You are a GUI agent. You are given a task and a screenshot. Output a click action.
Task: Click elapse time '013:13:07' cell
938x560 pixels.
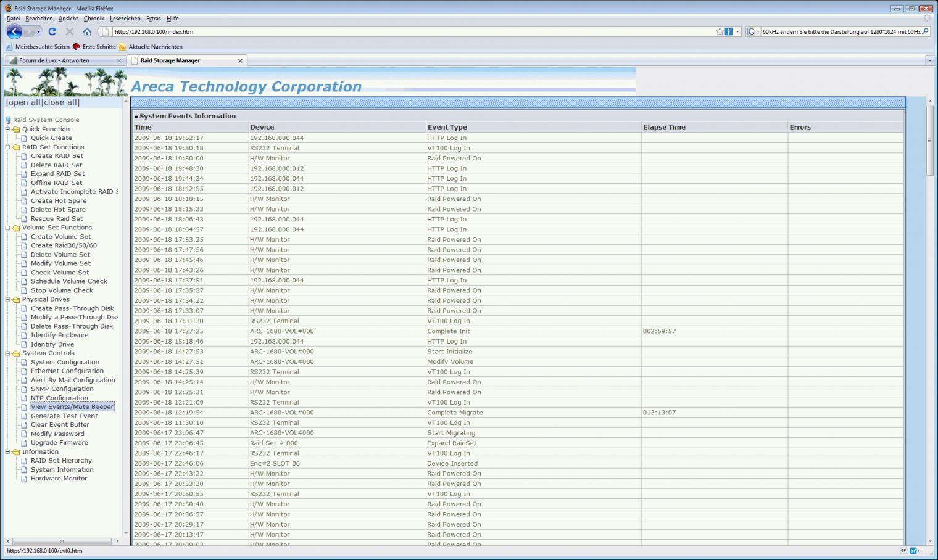tap(715, 413)
